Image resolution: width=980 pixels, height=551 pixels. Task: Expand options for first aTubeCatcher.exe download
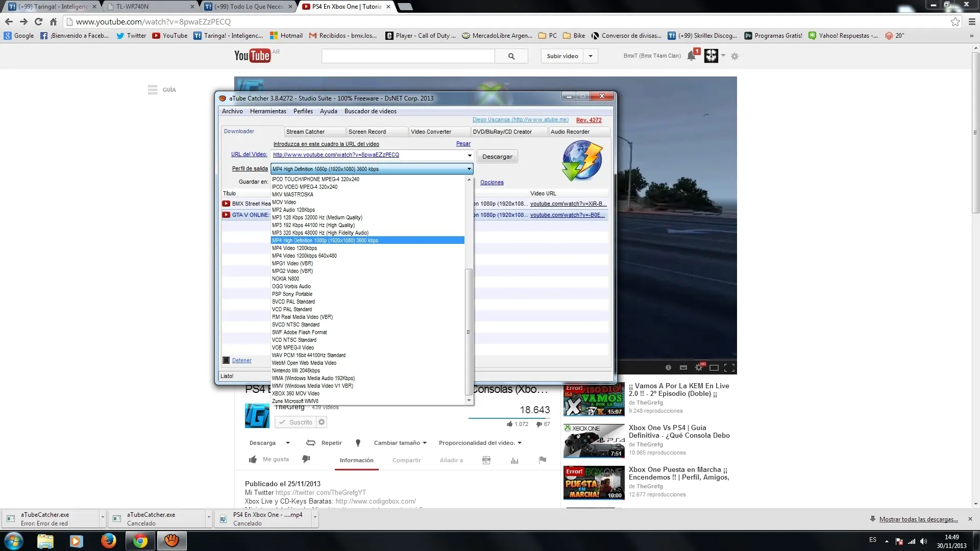click(x=103, y=517)
